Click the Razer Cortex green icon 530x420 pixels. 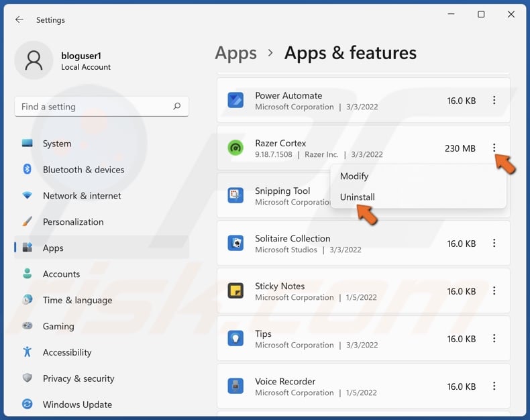click(235, 148)
